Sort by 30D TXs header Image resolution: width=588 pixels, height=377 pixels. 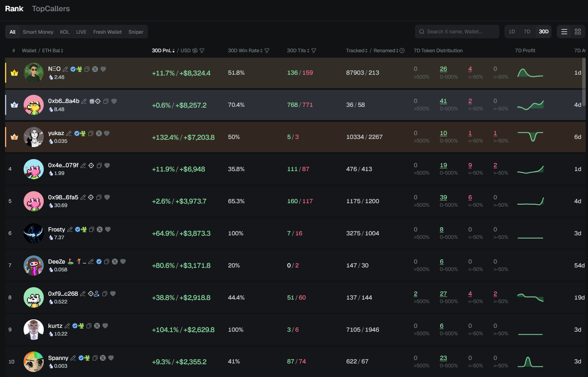(298, 51)
